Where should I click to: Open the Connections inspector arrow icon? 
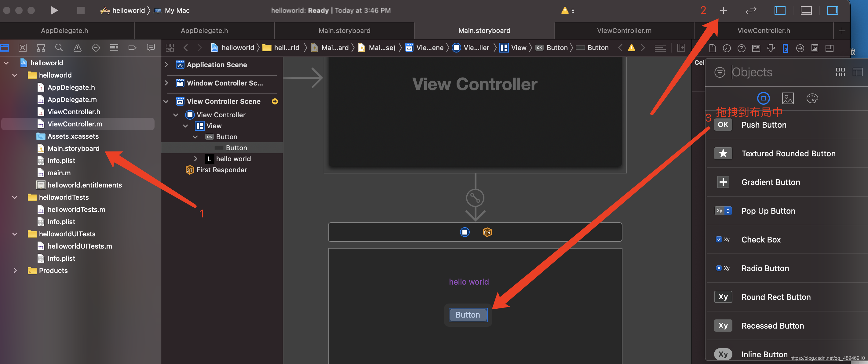coord(800,48)
